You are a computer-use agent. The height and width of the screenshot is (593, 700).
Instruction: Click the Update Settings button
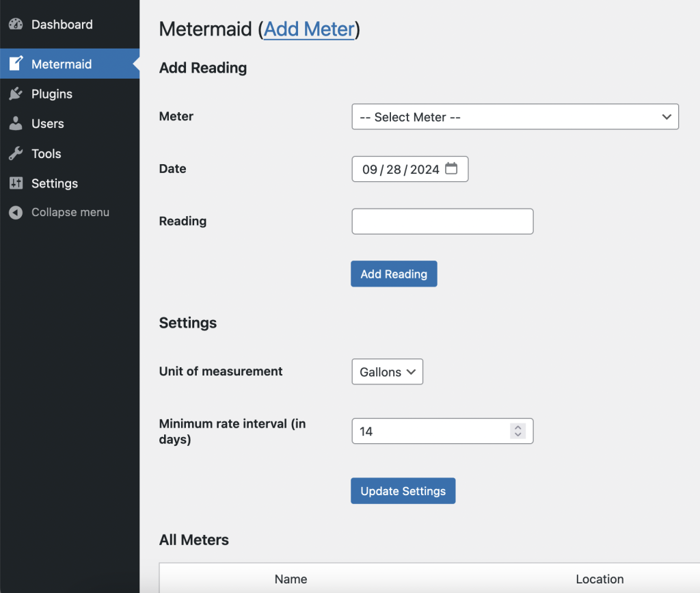tap(403, 490)
